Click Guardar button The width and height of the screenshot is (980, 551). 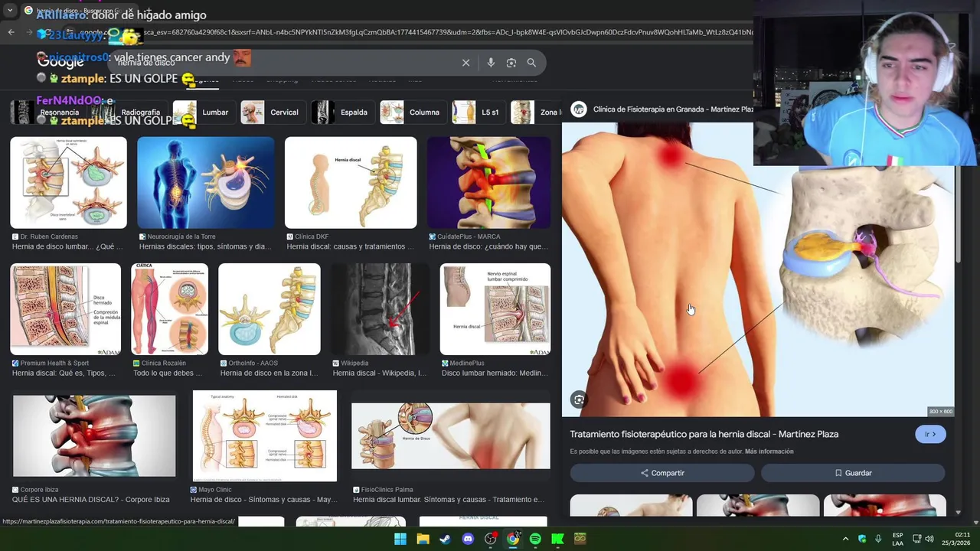pyautogui.click(x=853, y=473)
